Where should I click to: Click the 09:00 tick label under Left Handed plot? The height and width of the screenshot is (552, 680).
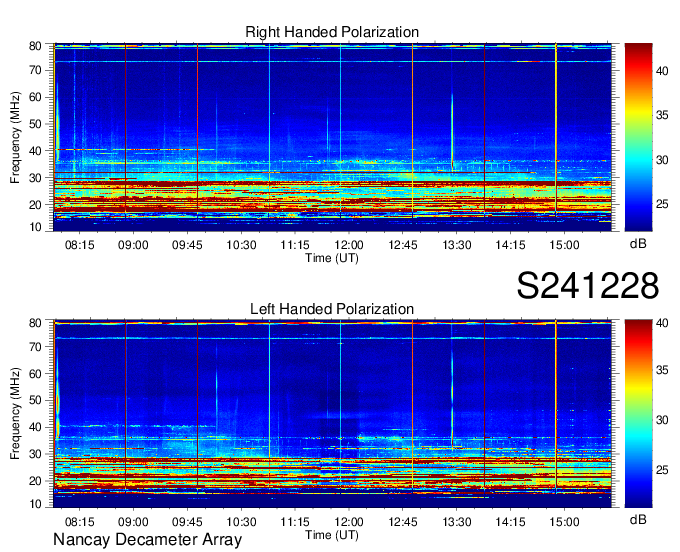133,522
